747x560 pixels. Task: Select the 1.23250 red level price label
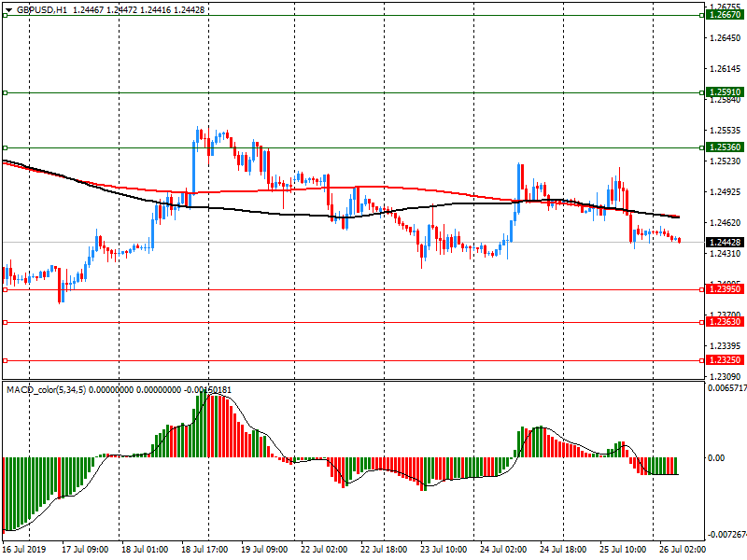(725, 360)
